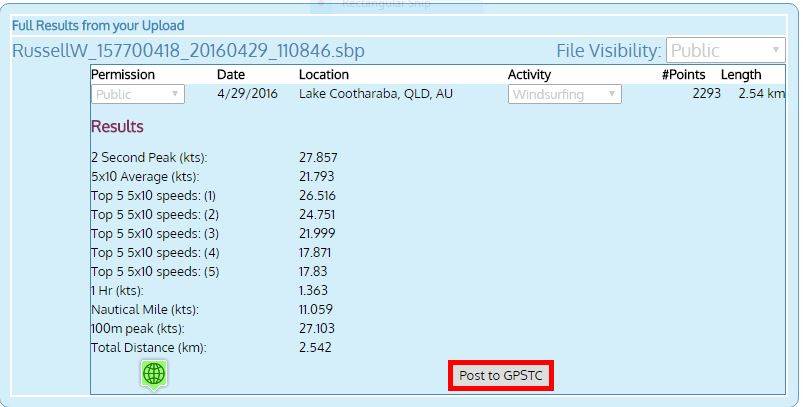Click the Activity column header

coord(529,74)
